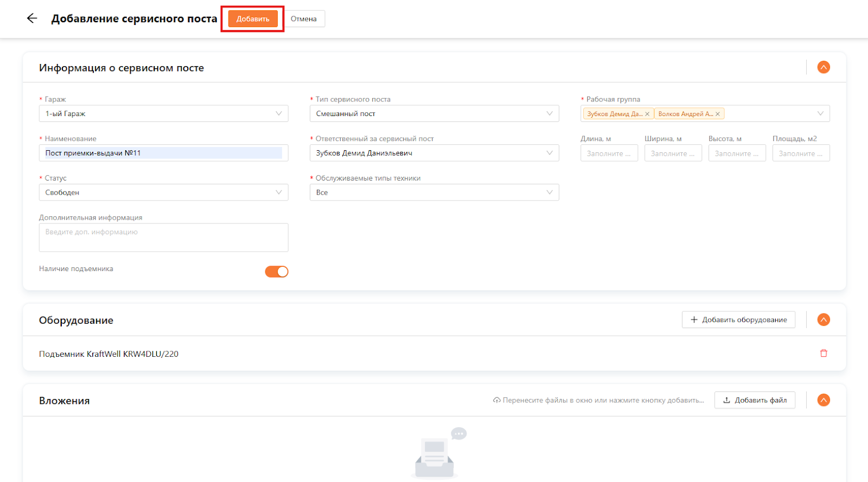Toggle the Наличие подъемника switch
This screenshot has height=482, width=868.
[276, 272]
